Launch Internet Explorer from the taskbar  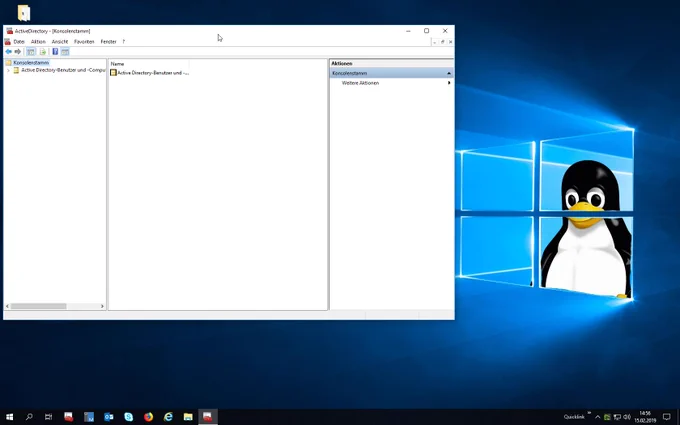(x=168, y=417)
